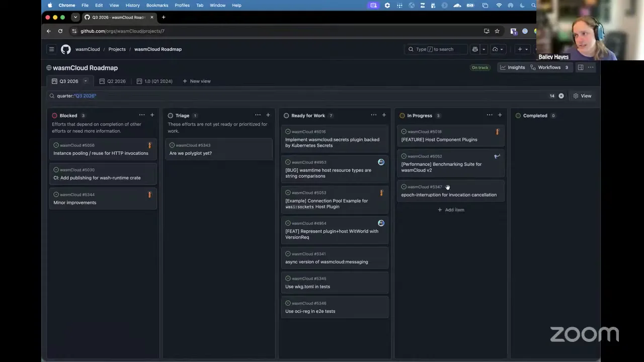The image size is (644, 362).
Task: Navigate to wasmCloud org breadcrumb
Action: point(88,49)
